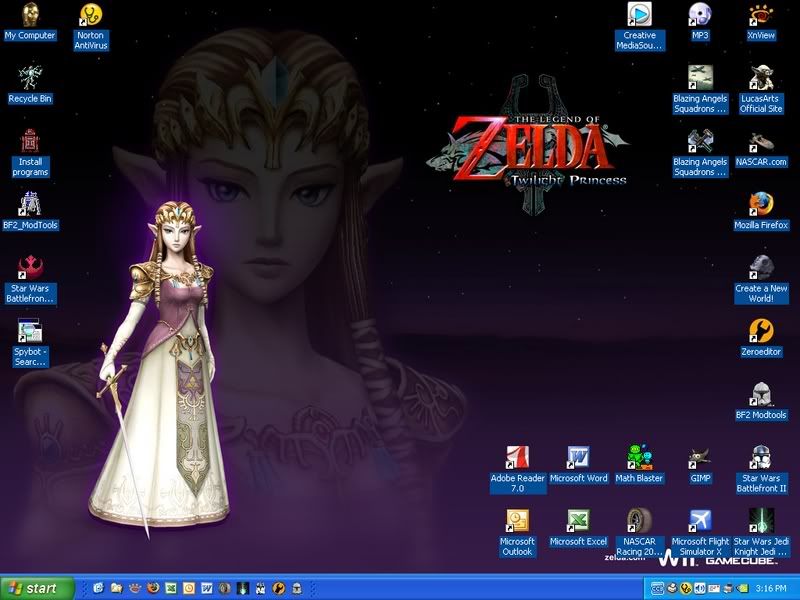This screenshot has width=800, height=600.
Task: Launch Star Wars Battlefront II desktop shortcut
Action: (761, 469)
